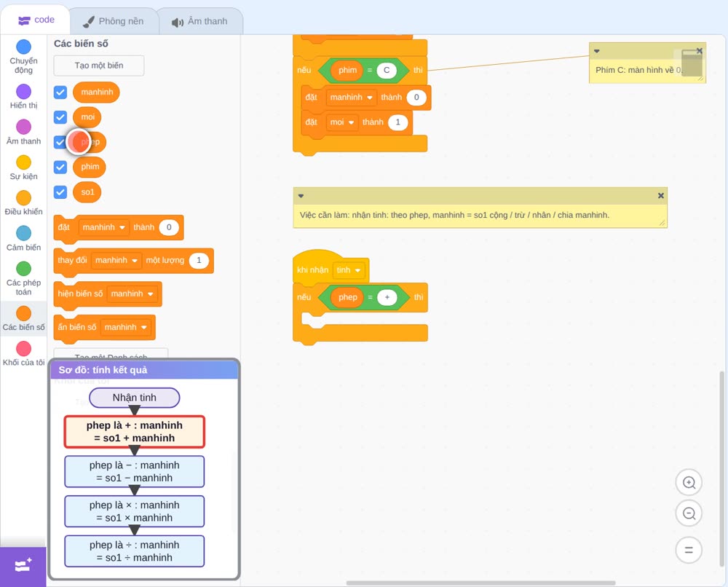
Task: Uncheck the manhinh variable checkbox
Action: [60, 92]
